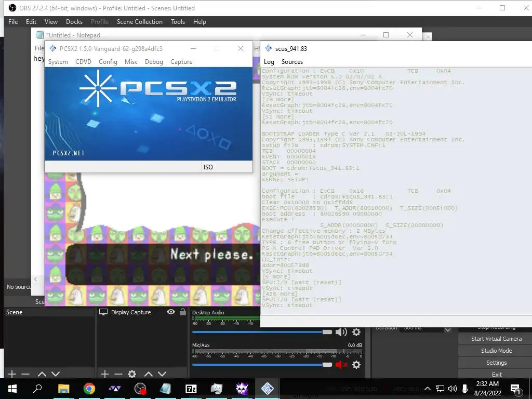This screenshot has height=399, width=532.
Task: Unmute Mic/Aux via red speaker icon
Action: pos(341,365)
